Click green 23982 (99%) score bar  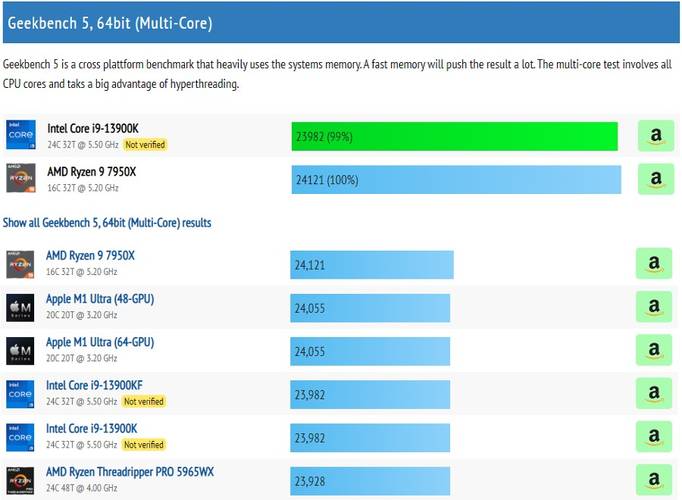[455, 137]
